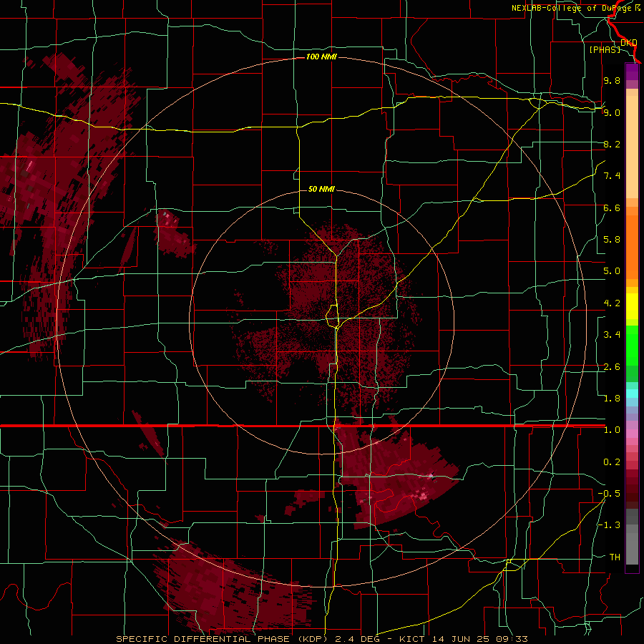Click the 5.8 scale value
The image size is (644, 644).
pos(612,240)
